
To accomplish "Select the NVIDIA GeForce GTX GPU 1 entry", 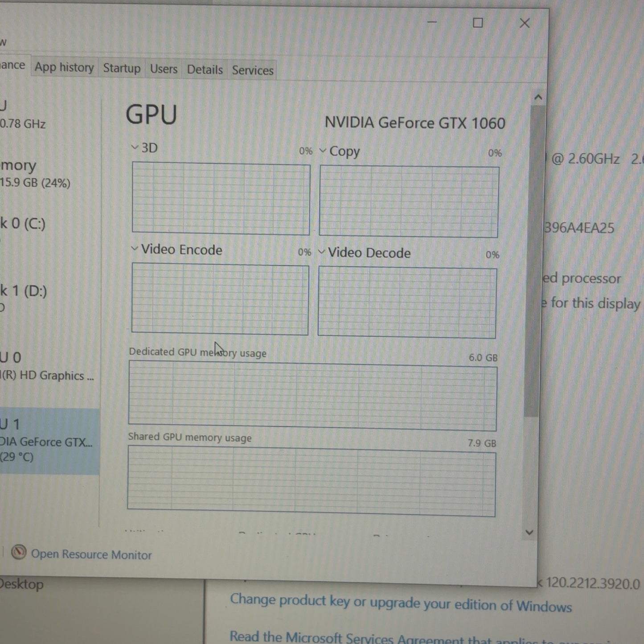I will (x=49, y=441).
